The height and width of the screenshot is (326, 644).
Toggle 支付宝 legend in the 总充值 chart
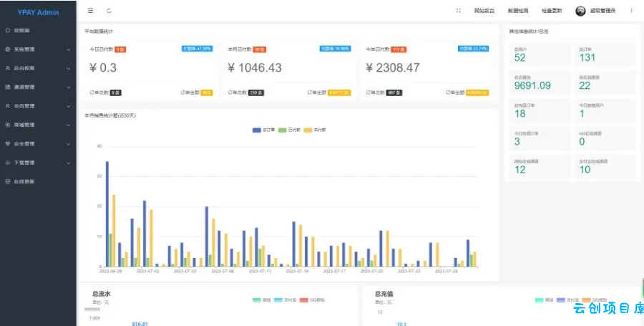tap(567, 300)
